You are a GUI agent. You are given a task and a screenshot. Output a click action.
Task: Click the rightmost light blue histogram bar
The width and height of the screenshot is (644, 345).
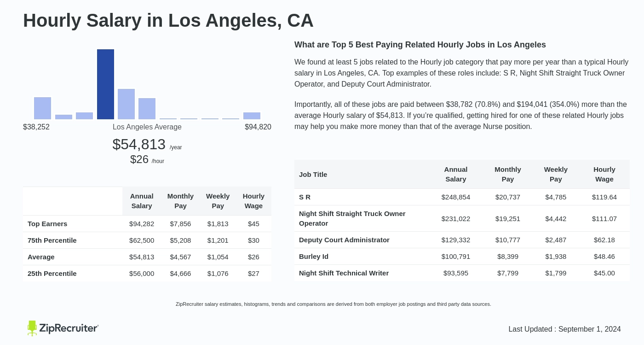(x=252, y=116)
